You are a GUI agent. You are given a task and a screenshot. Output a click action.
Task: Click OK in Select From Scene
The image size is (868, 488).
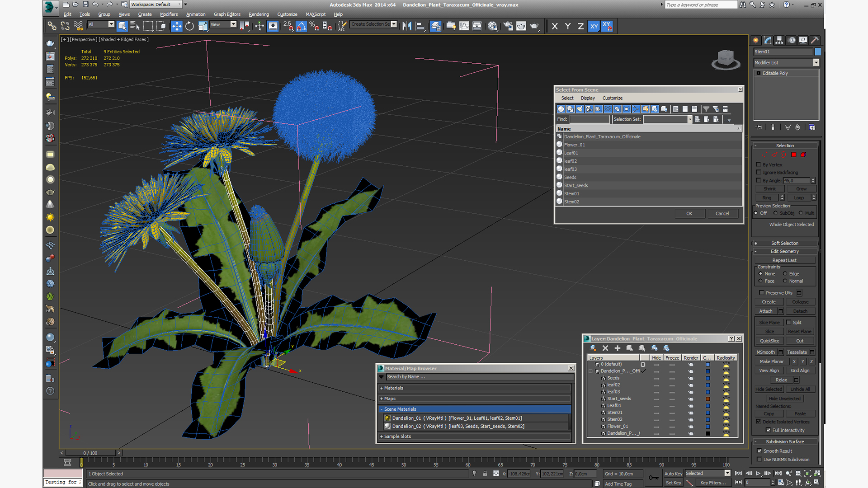click(689, 214)
